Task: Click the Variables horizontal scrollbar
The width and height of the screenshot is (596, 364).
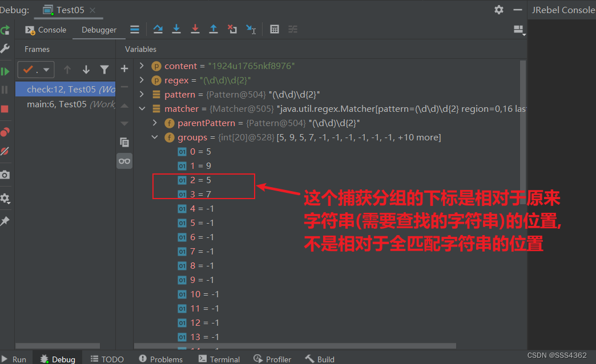Action: click(x=295, y=346)
